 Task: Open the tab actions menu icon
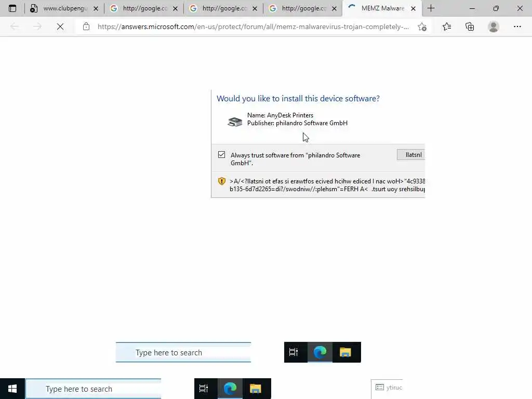click(12, 8)
